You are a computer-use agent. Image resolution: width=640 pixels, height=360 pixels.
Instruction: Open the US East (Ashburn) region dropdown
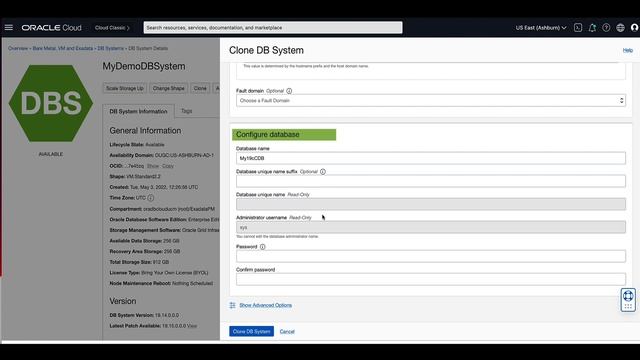541,28
